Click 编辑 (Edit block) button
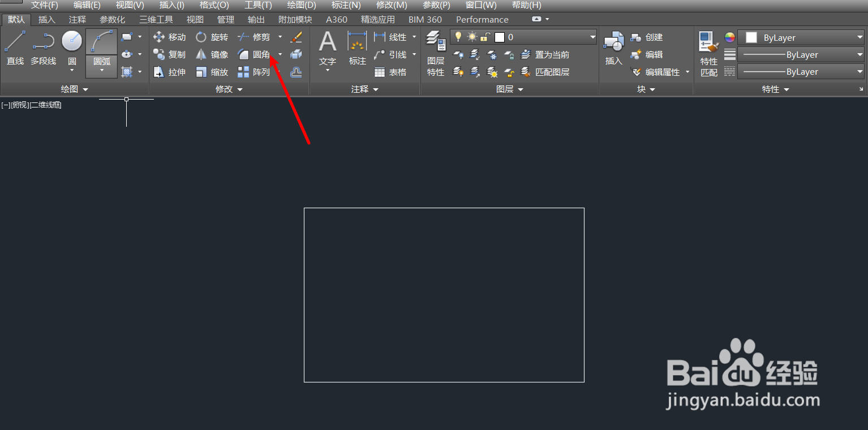The height and width of the screenshot is (430, 868). pyautogui.click(x=647, y=55)
